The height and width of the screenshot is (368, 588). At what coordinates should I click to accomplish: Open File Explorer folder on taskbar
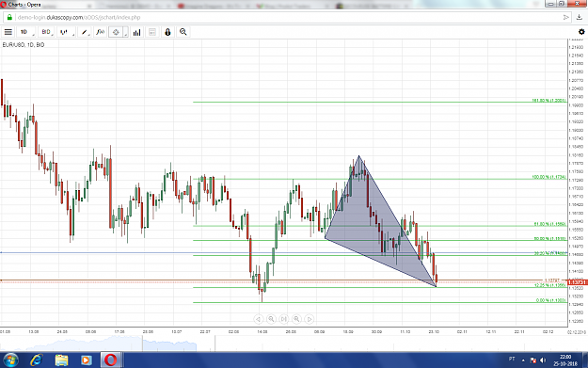61,360
